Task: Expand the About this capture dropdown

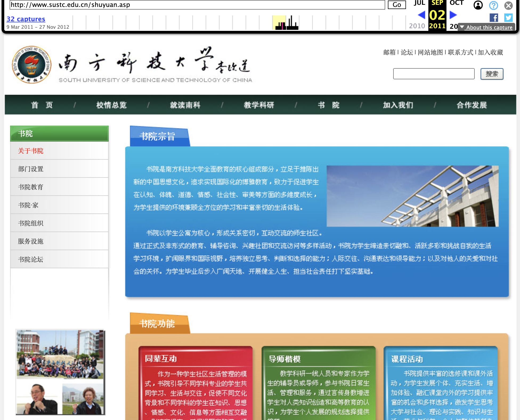Action: [x=486, y=27]
